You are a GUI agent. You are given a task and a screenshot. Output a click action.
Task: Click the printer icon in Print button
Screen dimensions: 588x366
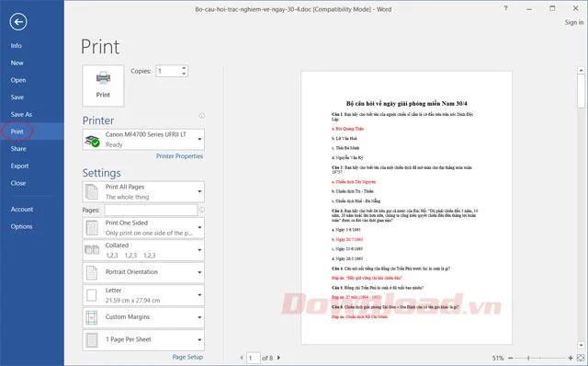(103, 78)
